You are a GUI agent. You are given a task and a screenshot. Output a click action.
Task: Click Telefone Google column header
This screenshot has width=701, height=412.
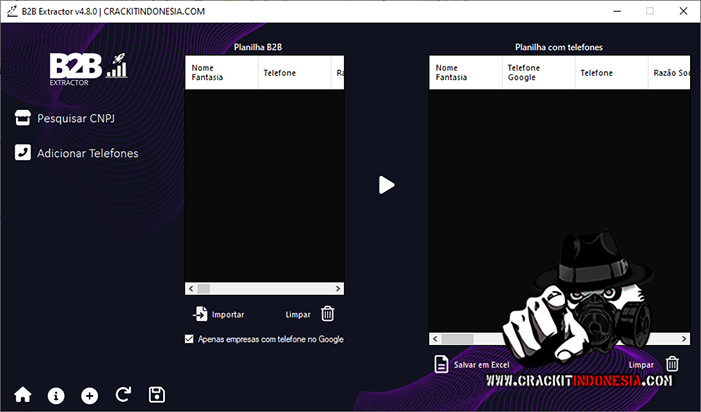523,73
